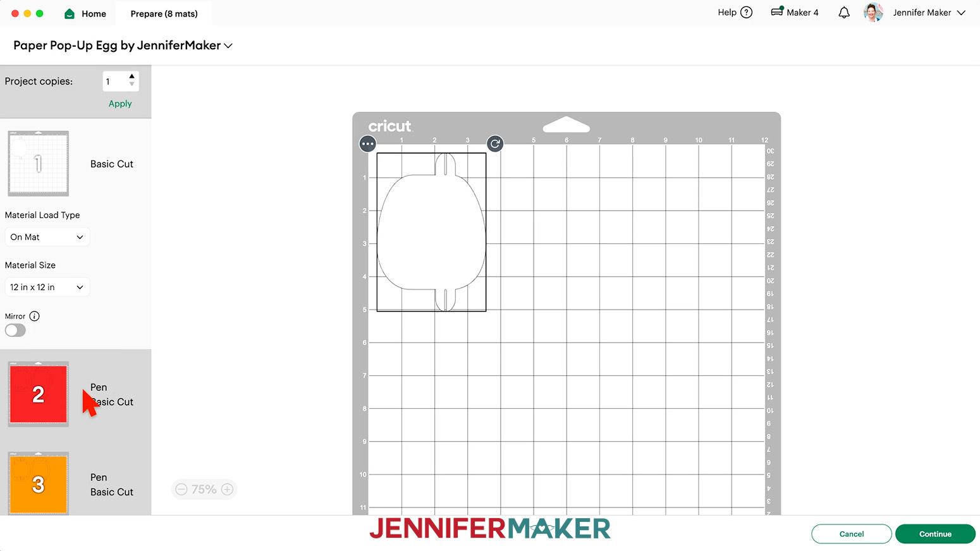The height and width of the screenshot is (551, 980).
Task: Select mat 1 thumbnail
Action: [38, 164]
